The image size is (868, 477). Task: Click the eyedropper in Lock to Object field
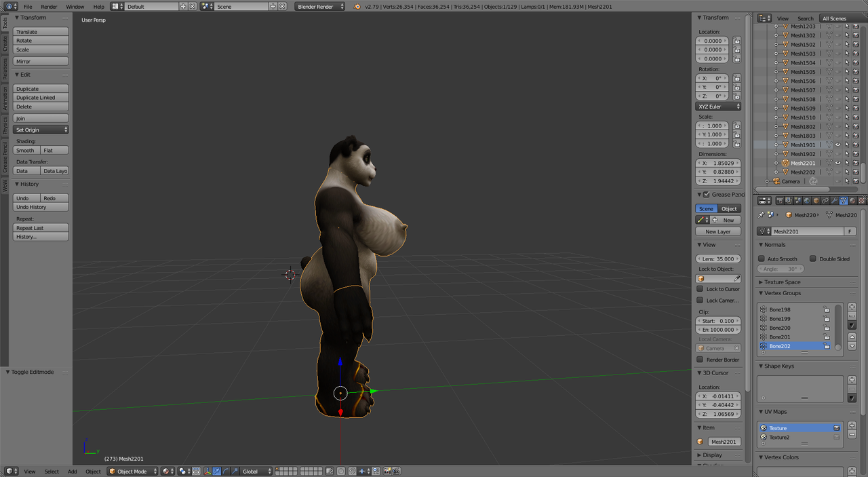tap(736, 278)
